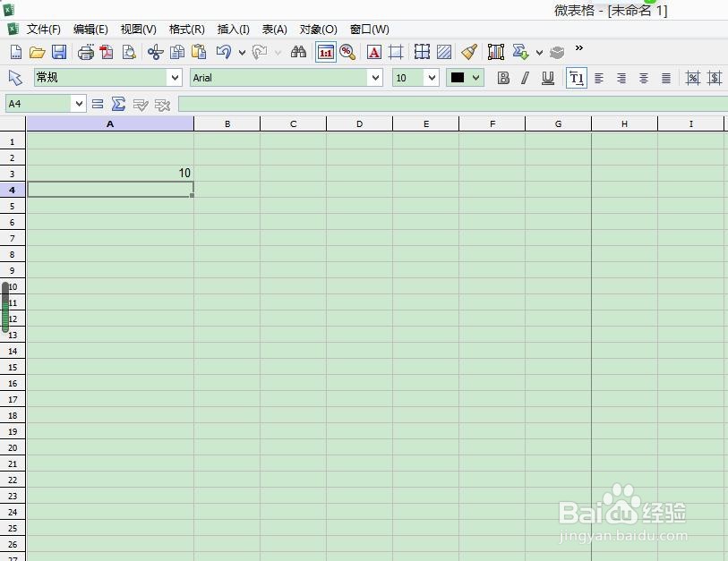Viewport: 728px width, 561px height.
Task: Activate the format painter brush
Action: [469, 52]
